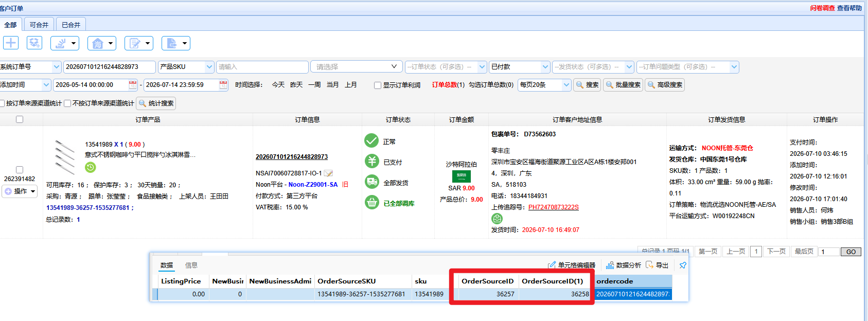Click the green basket 已全部调库 status icon
Screen dimensions: 868x321
coord(371,202)
